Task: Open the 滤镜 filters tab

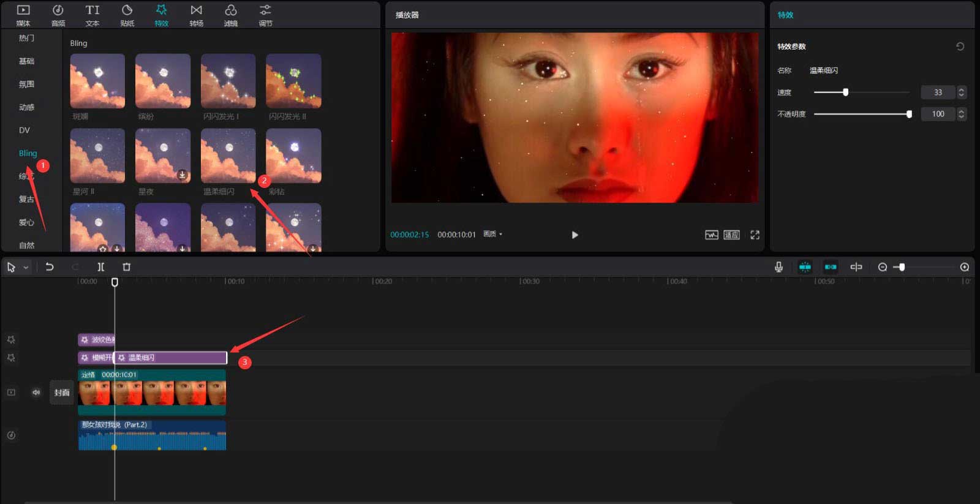Action: tap(230, 15)
